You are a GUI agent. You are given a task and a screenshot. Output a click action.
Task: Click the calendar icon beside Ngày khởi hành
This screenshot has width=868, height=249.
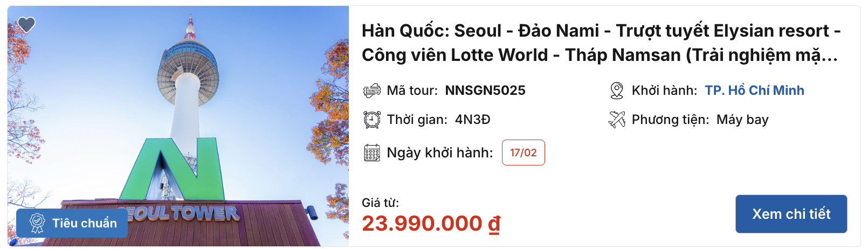[x=372, y=153]
